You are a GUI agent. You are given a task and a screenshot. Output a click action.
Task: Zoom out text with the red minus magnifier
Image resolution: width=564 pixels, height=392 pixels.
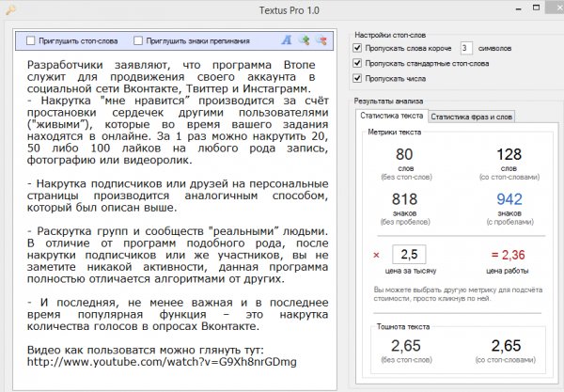pos(321,39)
